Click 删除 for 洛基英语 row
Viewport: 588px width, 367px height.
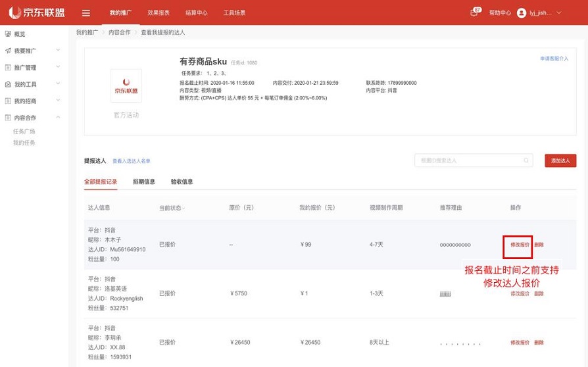click(539, 294)
